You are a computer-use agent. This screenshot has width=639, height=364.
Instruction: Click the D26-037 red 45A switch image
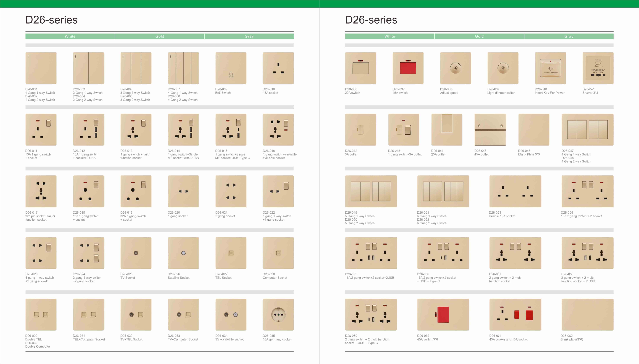pos(408,68)
